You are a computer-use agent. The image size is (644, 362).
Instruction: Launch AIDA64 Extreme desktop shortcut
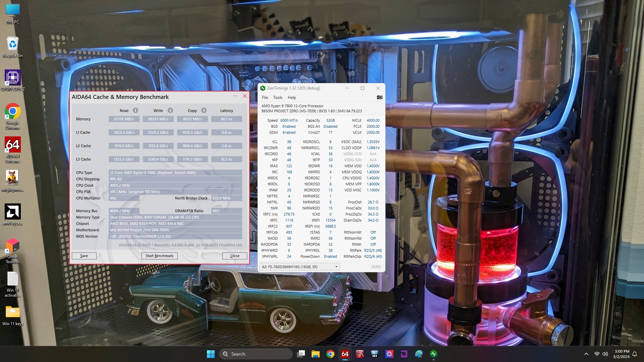(x=12, y=150)
